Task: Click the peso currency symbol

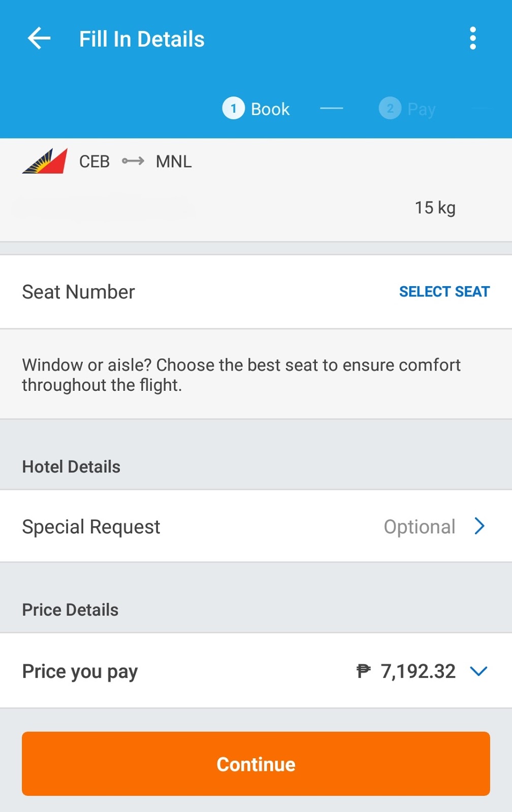Action: tap(364, 671)
